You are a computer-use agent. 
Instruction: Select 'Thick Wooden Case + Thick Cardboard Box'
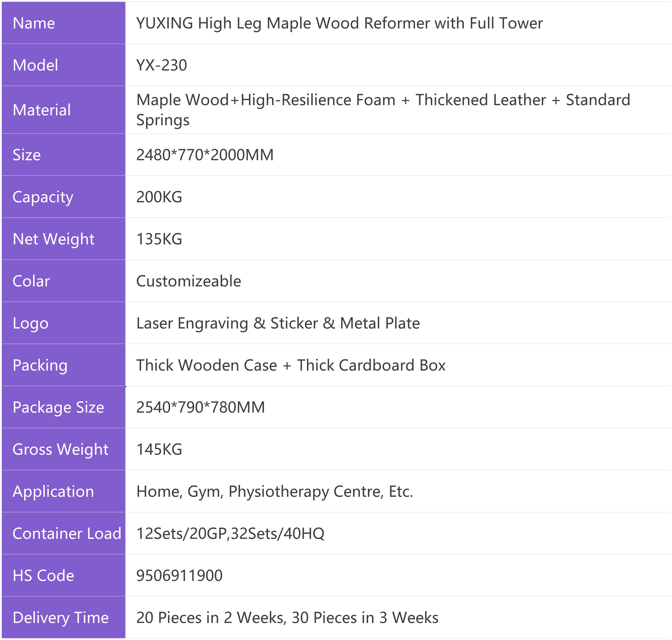[x=291, y=365]
